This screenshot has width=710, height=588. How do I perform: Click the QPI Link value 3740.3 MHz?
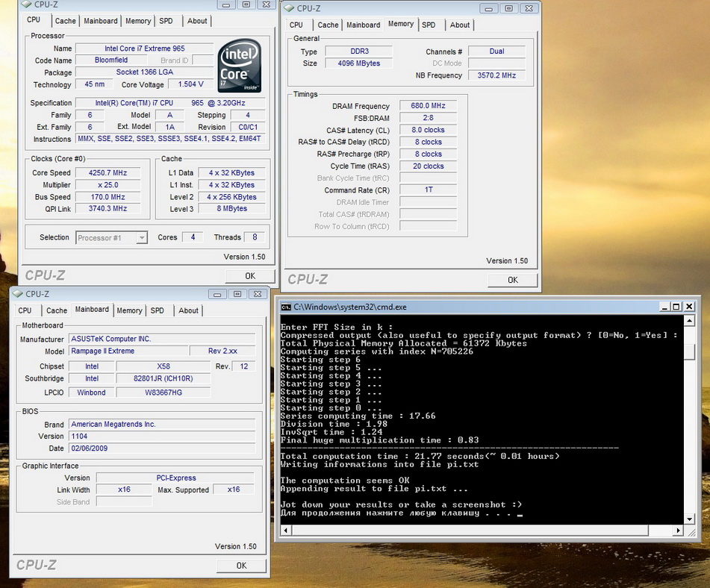tap(108, 208)
